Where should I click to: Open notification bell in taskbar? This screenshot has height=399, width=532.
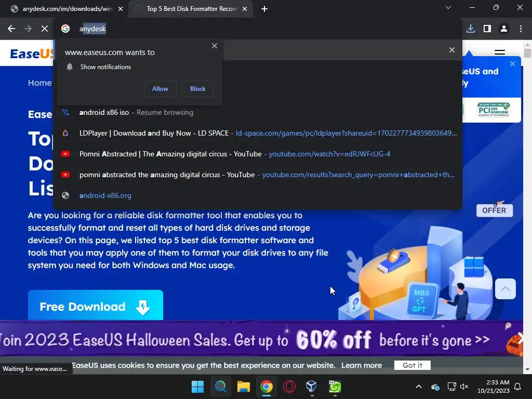pyautogui.click(x=518, y=387)
